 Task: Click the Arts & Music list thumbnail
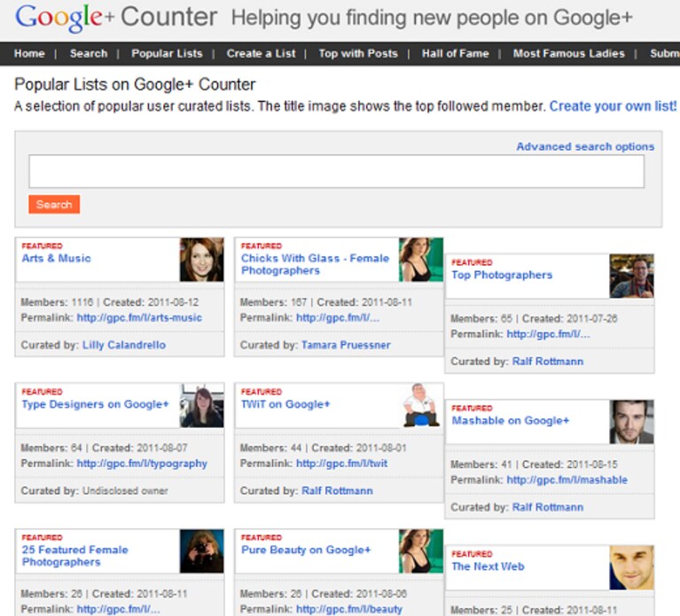coord(201,260)
